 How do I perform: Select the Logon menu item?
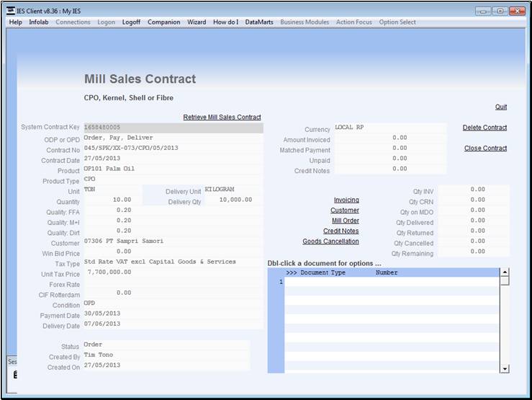pyautogui.click(x=107, y=22)
